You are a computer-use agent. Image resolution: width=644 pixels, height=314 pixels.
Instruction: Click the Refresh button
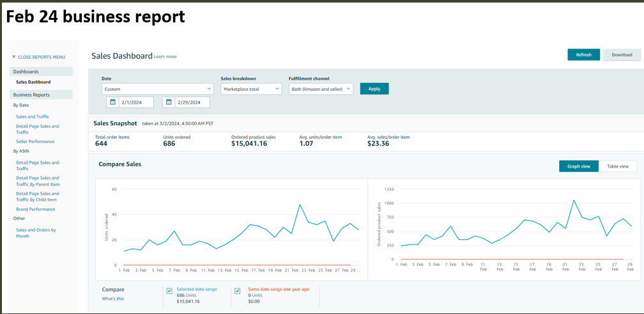pyautogui.click(x=583, y=55)
